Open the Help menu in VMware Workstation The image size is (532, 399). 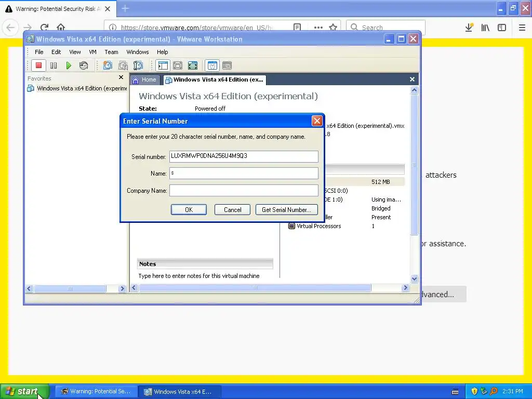(x=162, y=52)
